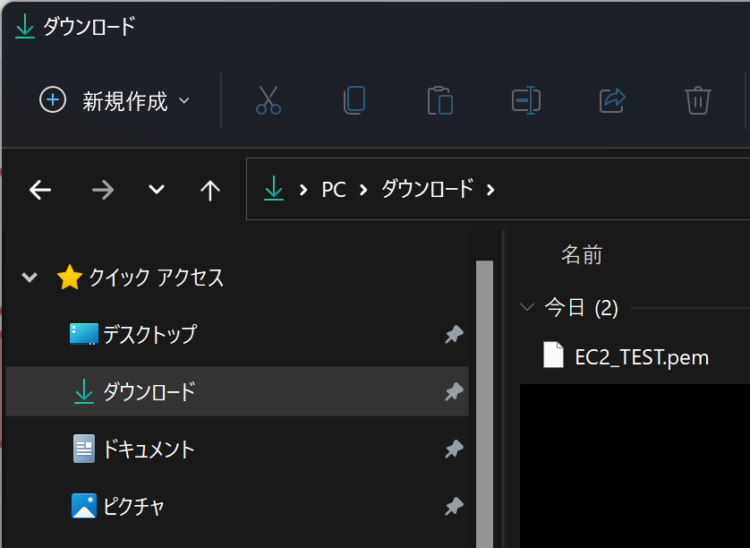Select the 今日 (2) group label
The width and height of the screenshot is (750, 548).
pos(582,307)
